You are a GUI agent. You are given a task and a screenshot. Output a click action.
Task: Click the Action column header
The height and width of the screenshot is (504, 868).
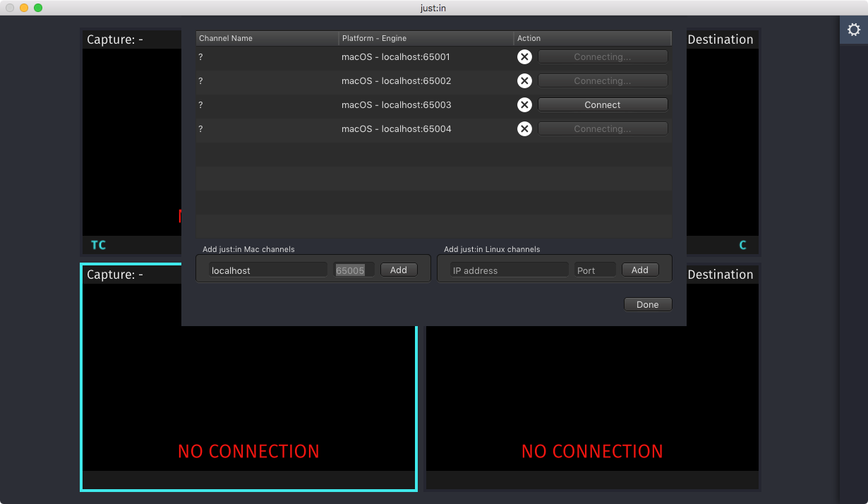[x=593, y=38]
